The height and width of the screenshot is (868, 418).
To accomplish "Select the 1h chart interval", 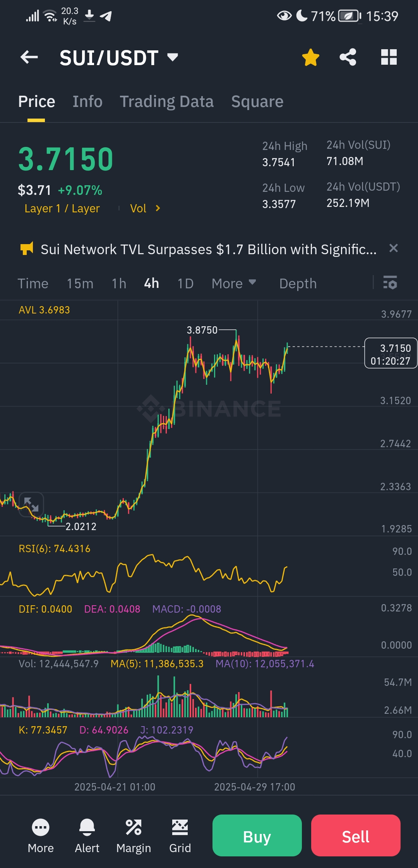I will 119,284.
